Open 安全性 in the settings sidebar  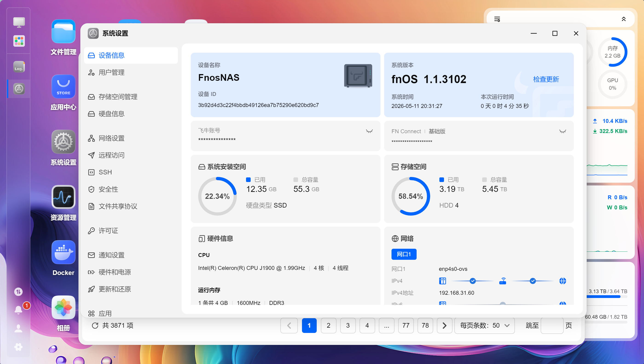tap(131, 189)
